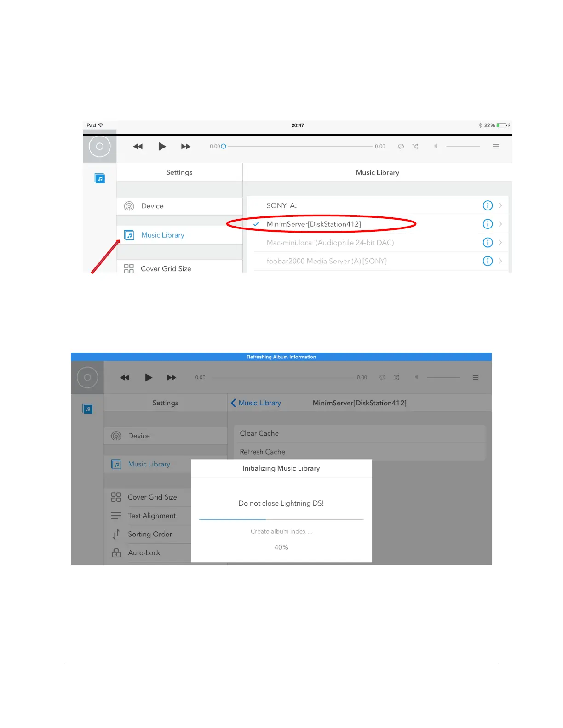Select foobar2000 Media Server (A) [SONY]
This screenshot has height=728, width=563.
(x=378, y=261)
